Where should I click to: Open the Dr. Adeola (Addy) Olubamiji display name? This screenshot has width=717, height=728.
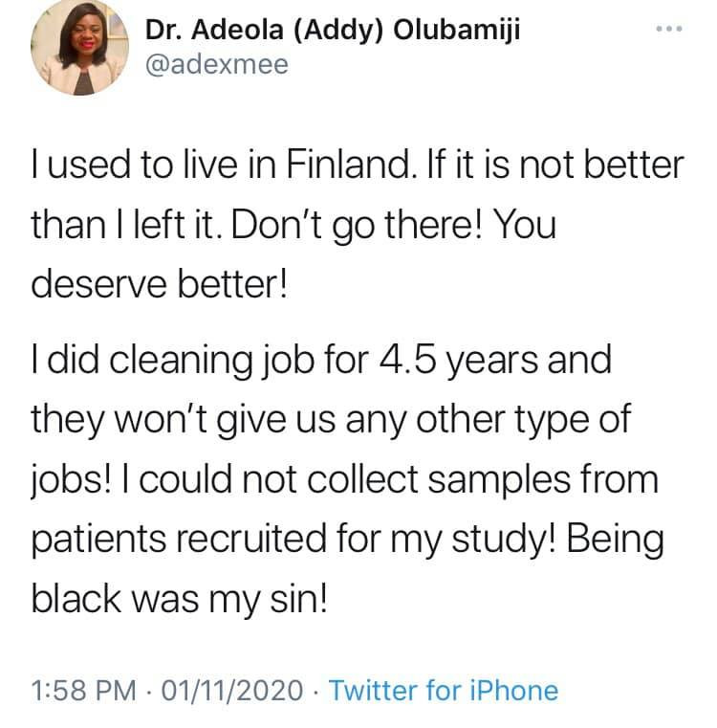(333, 31)
